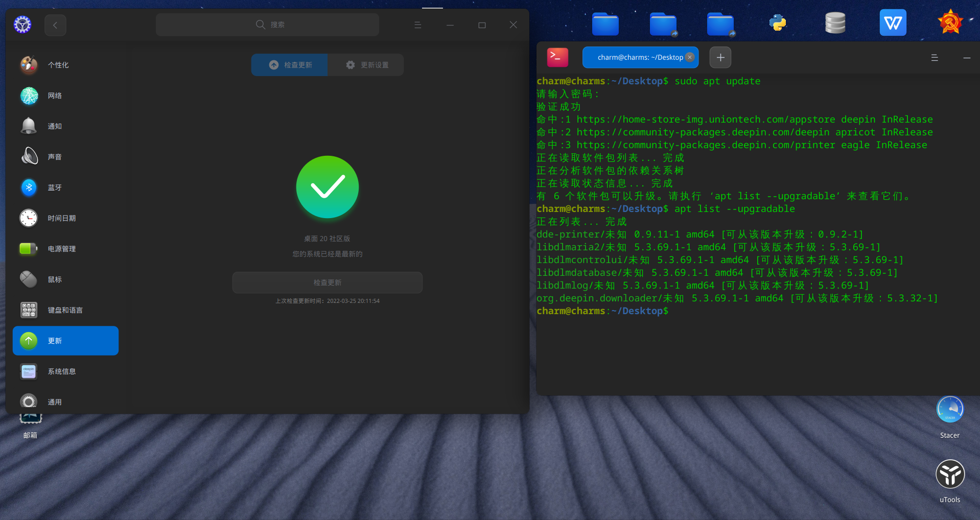Select the Update (更新) arrow icon
980x520 pixels.
click(x=29, y=341)
